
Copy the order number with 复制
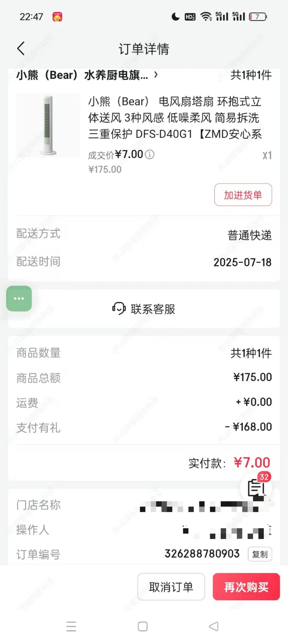click(x=260, y=554)
